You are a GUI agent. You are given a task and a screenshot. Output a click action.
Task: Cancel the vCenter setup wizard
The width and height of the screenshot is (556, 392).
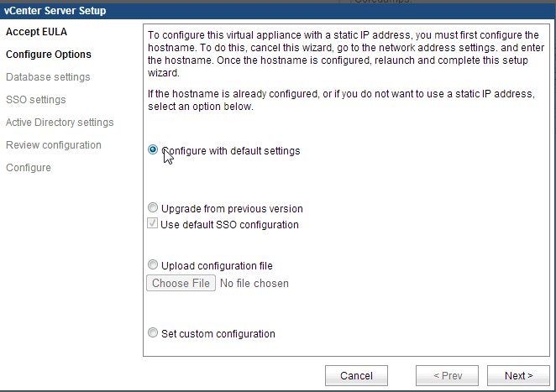click(356, 375)
